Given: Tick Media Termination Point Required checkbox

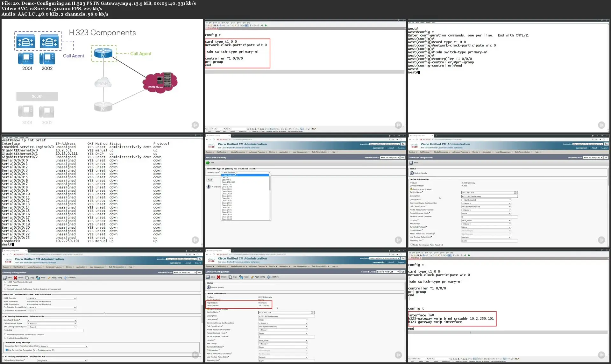Looking at the screenshot, I should (x=411, y=245).
